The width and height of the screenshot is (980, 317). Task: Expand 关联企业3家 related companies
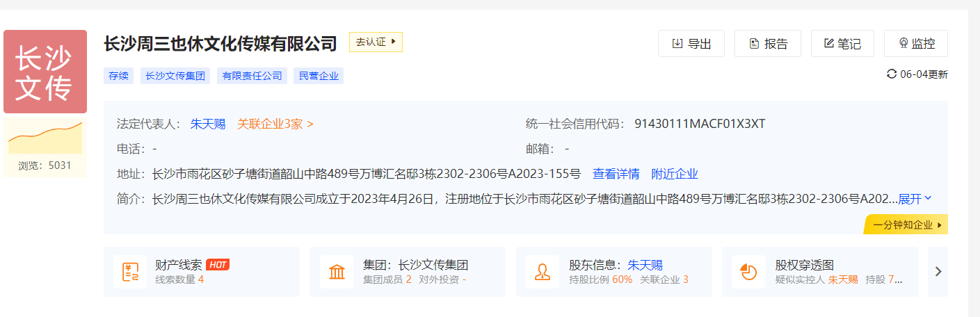(275, 124)
